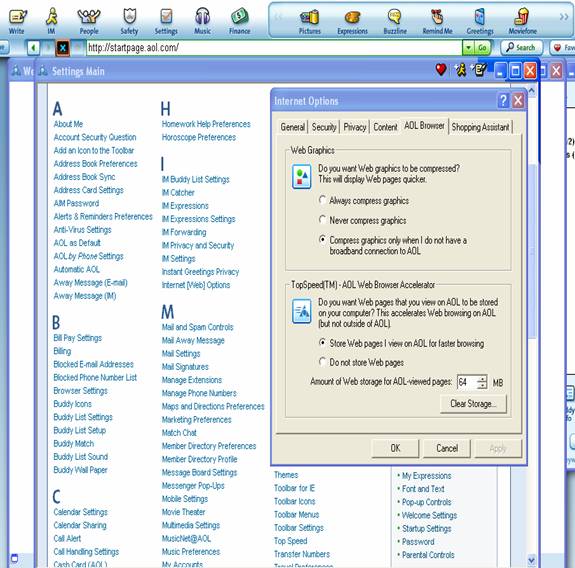
Task: Increase the Web storage amount spinner
Action: (x=482, y=379)
